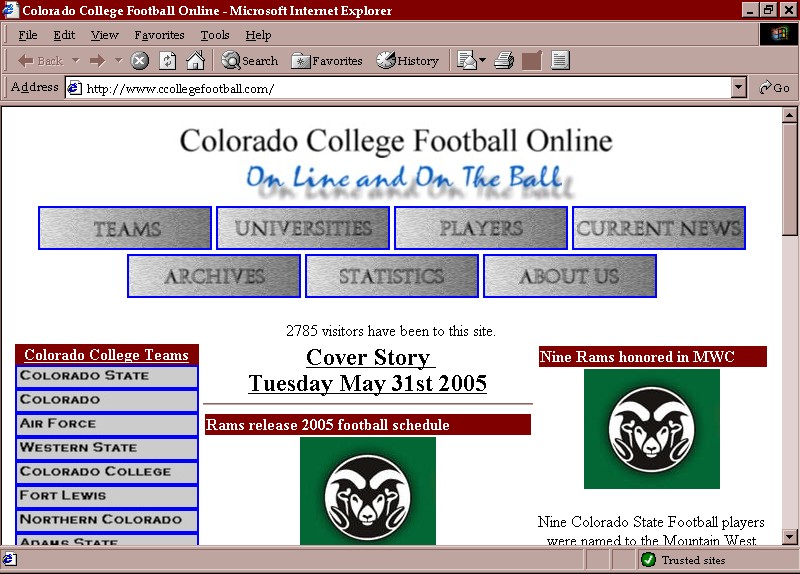Click the UNIVERSITIES navigation button
This screenshot has width=800, height=574.
303,228
